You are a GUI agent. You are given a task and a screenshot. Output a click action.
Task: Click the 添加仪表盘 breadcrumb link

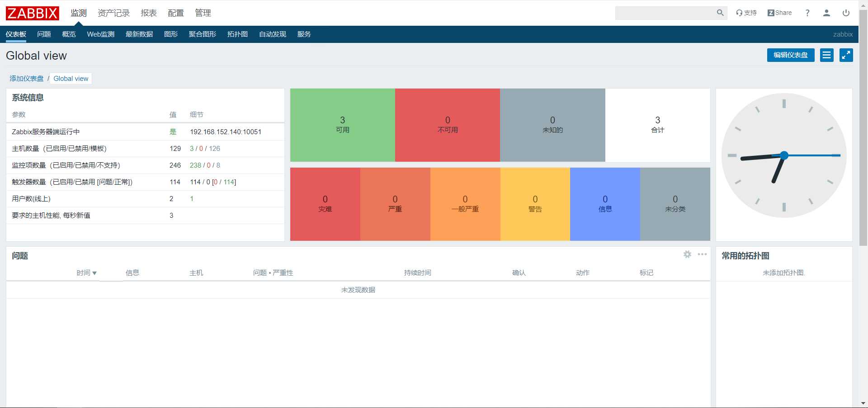pyautogui.click(x=27, y=79)
